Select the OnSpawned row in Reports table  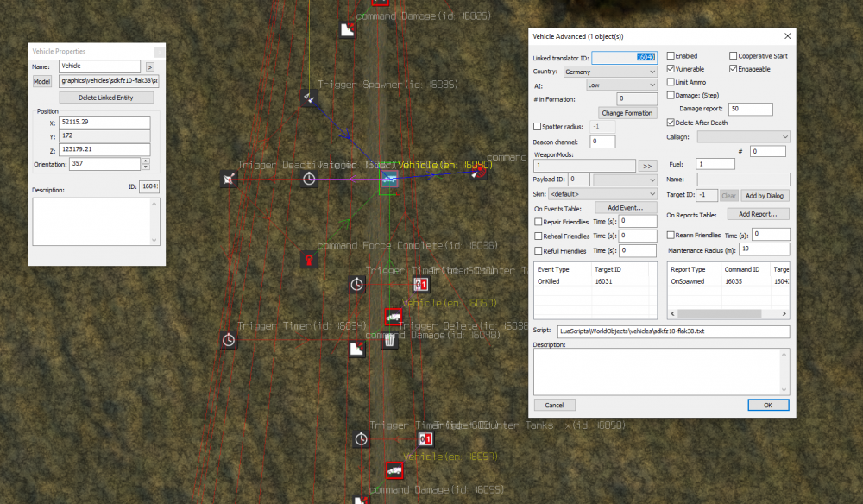728,281
